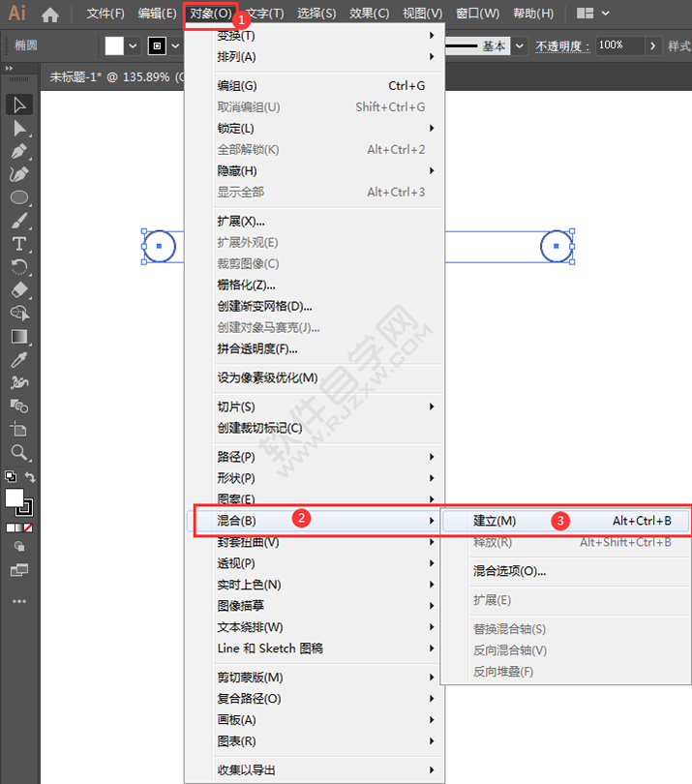Image resolution: width=692 pixels, height=784 pixels.
Task: Select 剪切蒙版(M) entry
Action: (328, 678)
